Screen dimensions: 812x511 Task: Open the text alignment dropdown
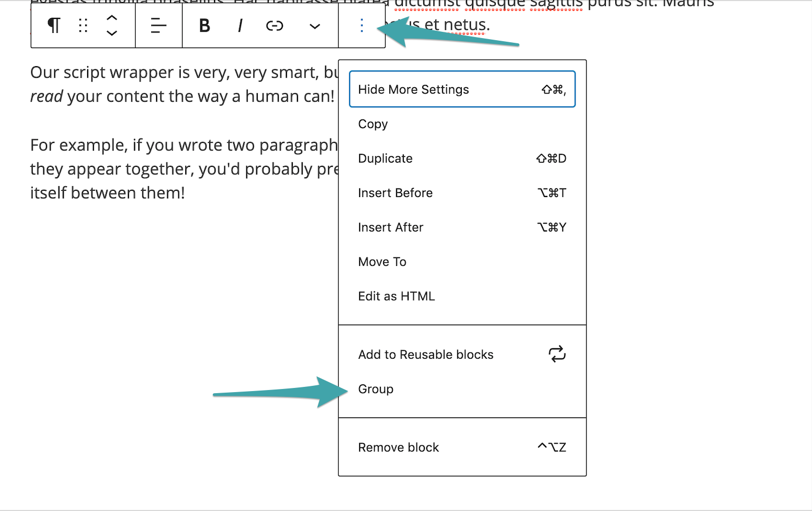[x=159, y=25]
